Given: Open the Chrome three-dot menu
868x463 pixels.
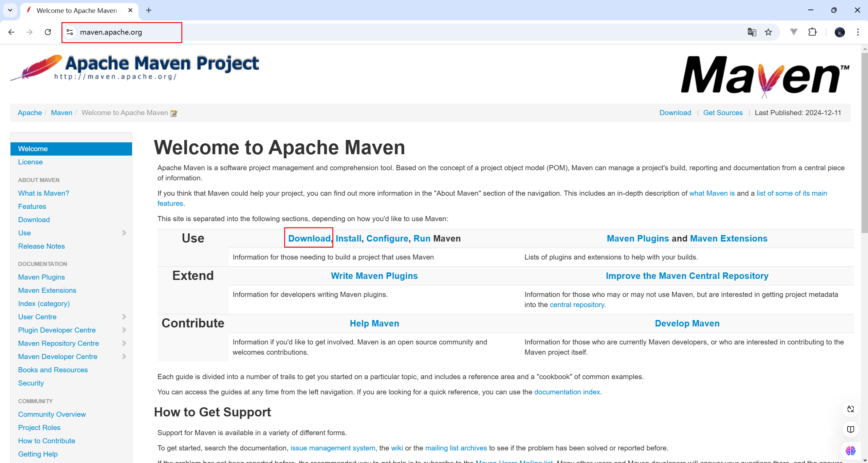Looking at the screenshot, I should (x=858, y=32).
